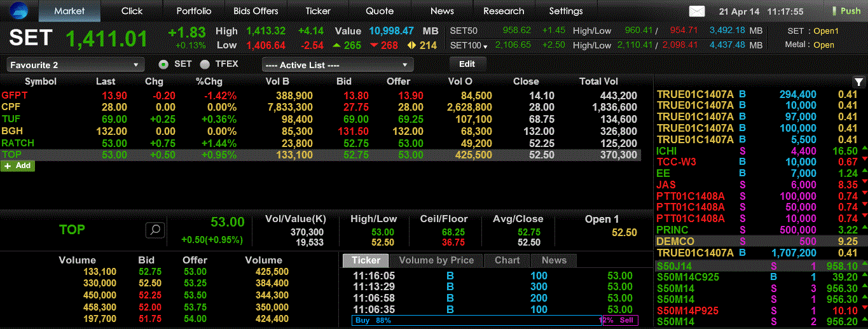Click the 11:16:05 ticker trade row
The height and width of the screenshot is (329, 868).
click(x=495, y=276)
